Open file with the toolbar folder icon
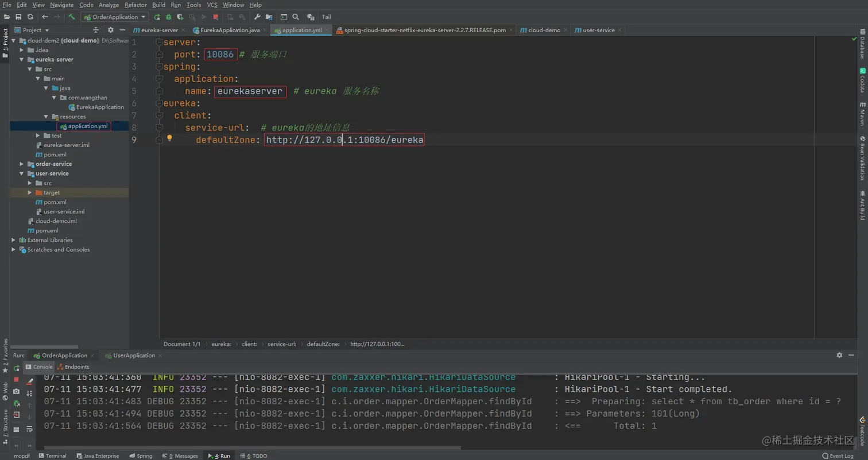This screenshot has height=460, width=868. 6,17
